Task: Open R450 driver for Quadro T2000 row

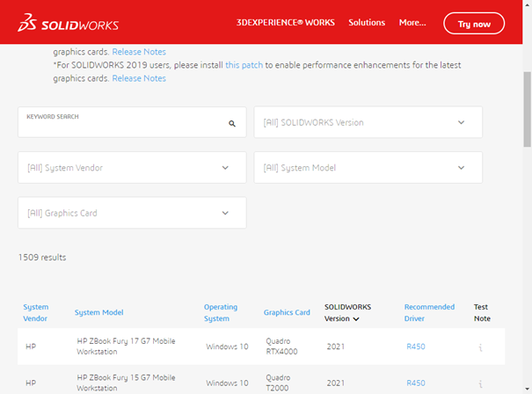Action: pos(416,383)
